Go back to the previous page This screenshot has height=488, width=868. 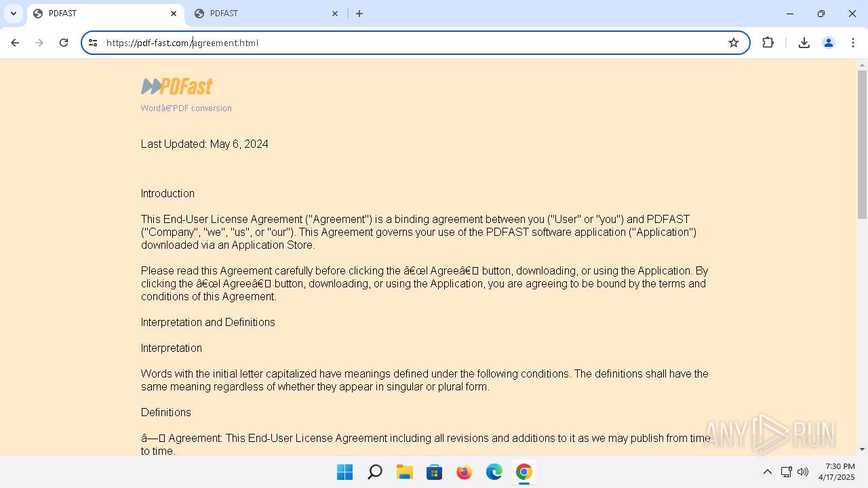click(15, 43)
